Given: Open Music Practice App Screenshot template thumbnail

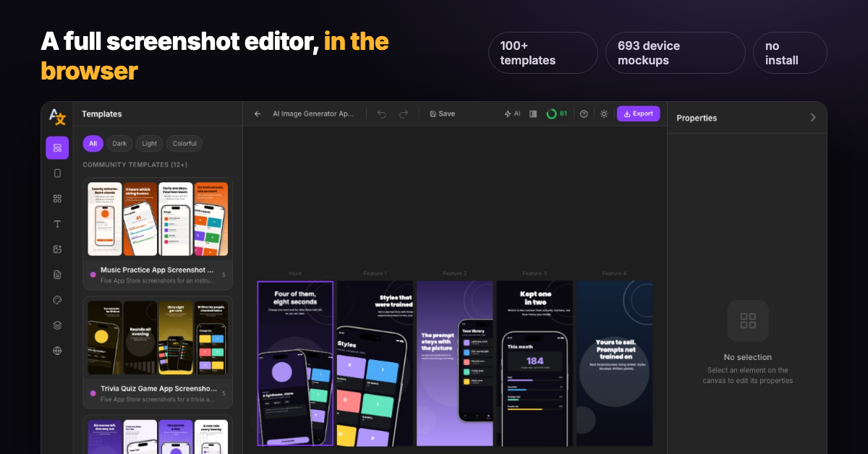Looking at the screenshot, I should [158, 219].
